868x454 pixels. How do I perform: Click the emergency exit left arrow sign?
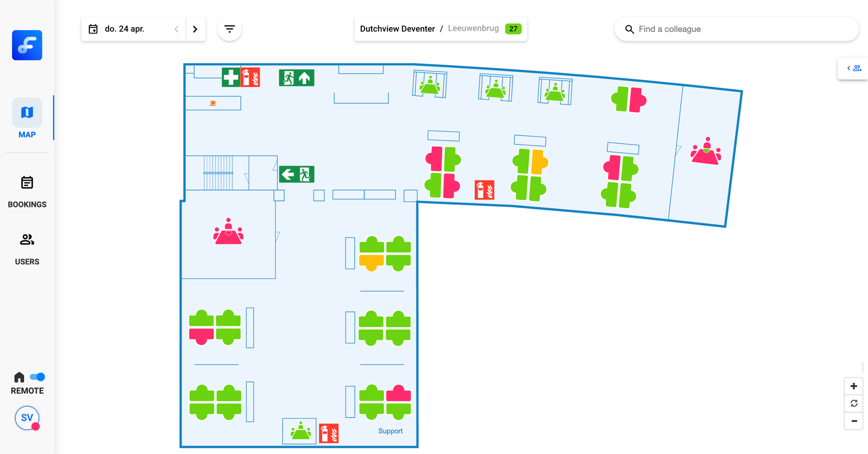296,174
